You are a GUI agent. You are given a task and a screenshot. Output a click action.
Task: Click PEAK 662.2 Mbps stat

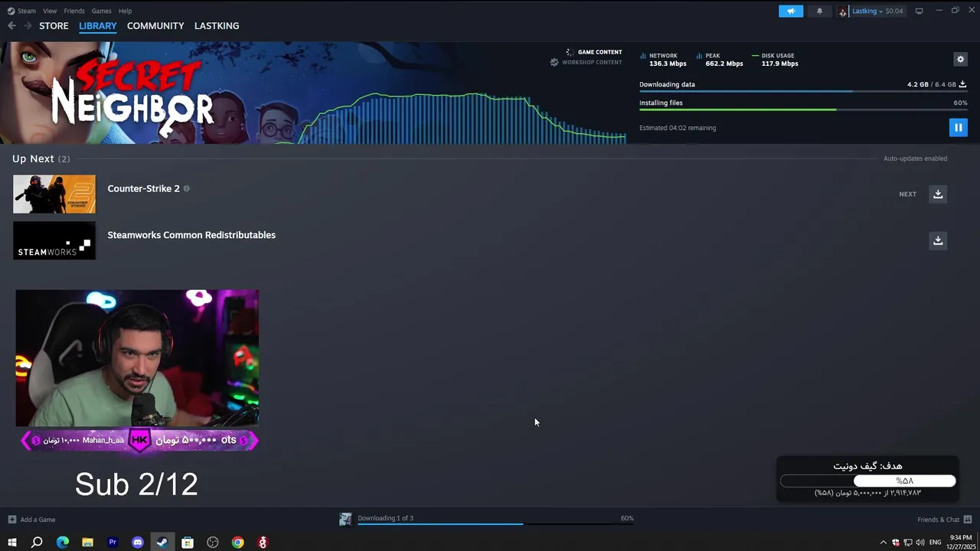point(719,60)
